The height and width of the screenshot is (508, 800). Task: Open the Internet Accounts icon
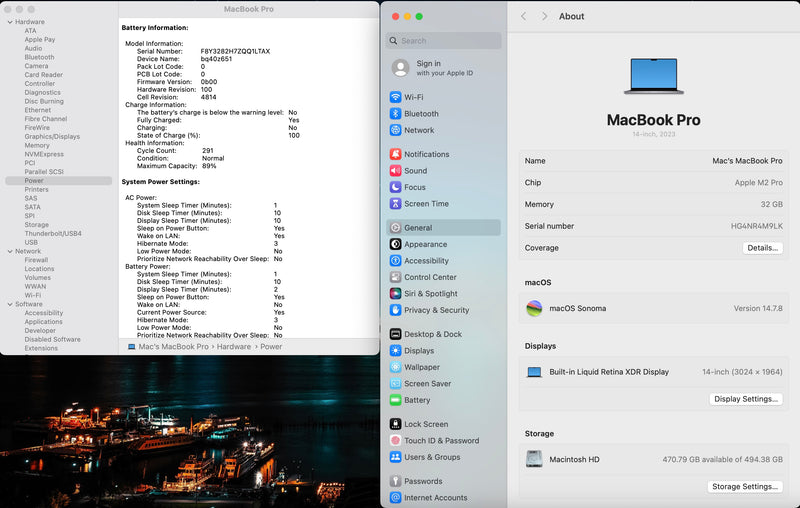click(395, 497)
